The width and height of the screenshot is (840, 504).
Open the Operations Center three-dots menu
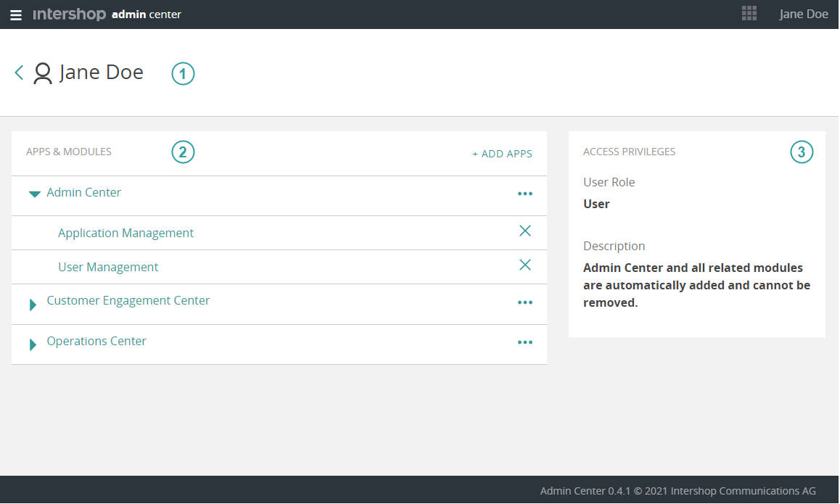coord(525,342)
